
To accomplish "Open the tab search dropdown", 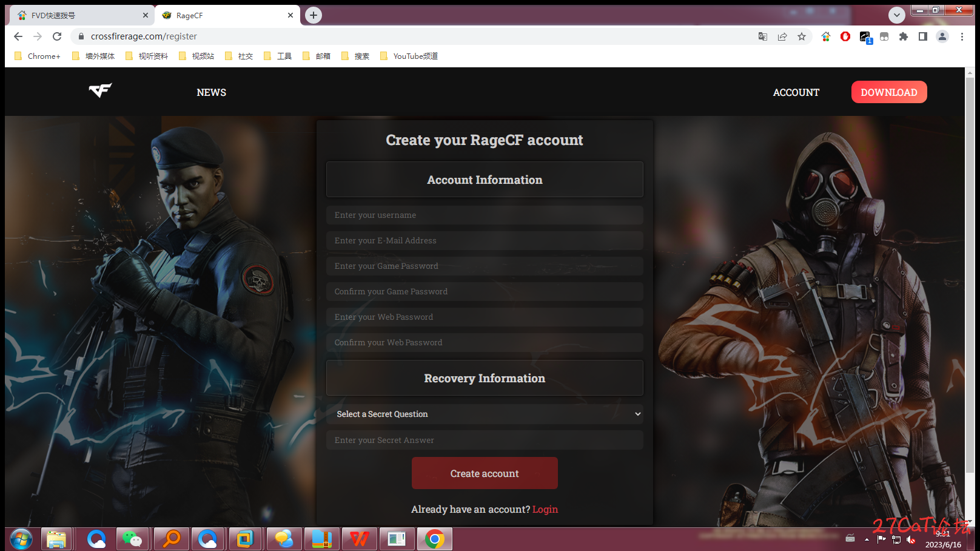I will coord(896,15).
